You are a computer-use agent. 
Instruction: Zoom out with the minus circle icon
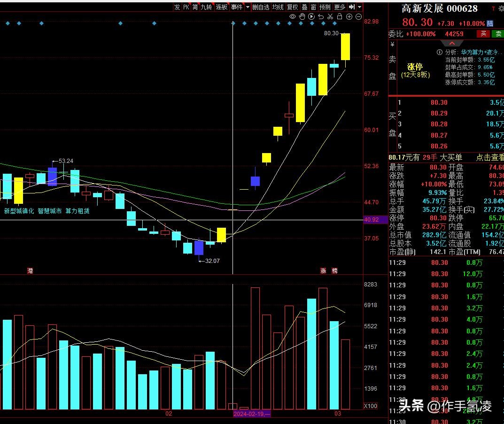[358, 16]
